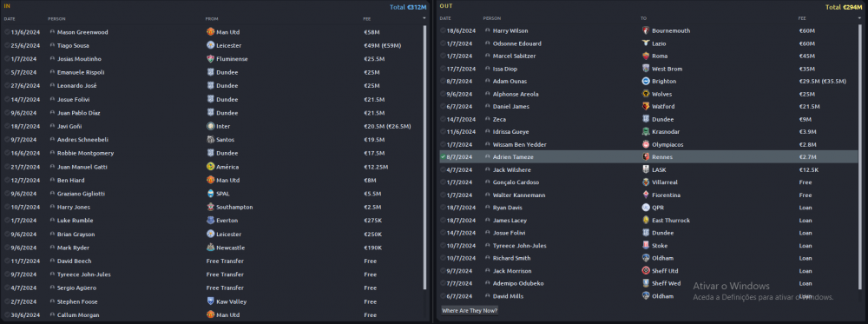Sort IN table by DATE header

tap(10, 19)
